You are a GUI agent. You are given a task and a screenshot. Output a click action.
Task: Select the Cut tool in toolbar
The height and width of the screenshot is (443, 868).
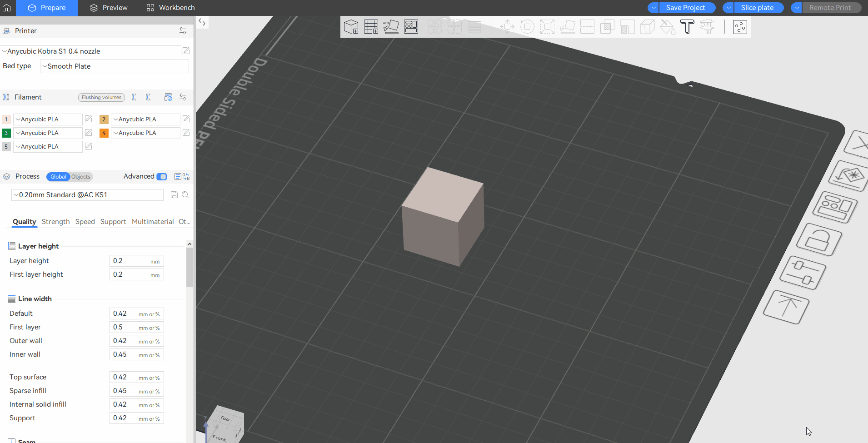pos(587,27)
